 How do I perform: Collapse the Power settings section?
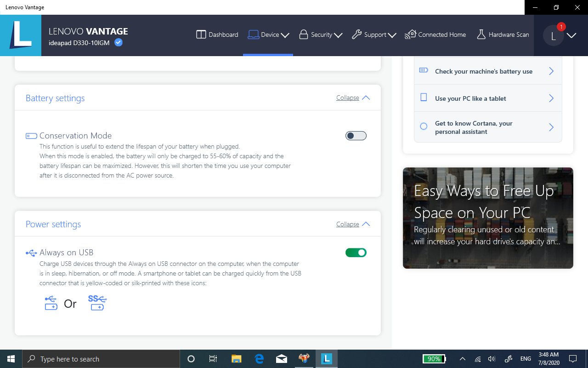pos(347,224)
